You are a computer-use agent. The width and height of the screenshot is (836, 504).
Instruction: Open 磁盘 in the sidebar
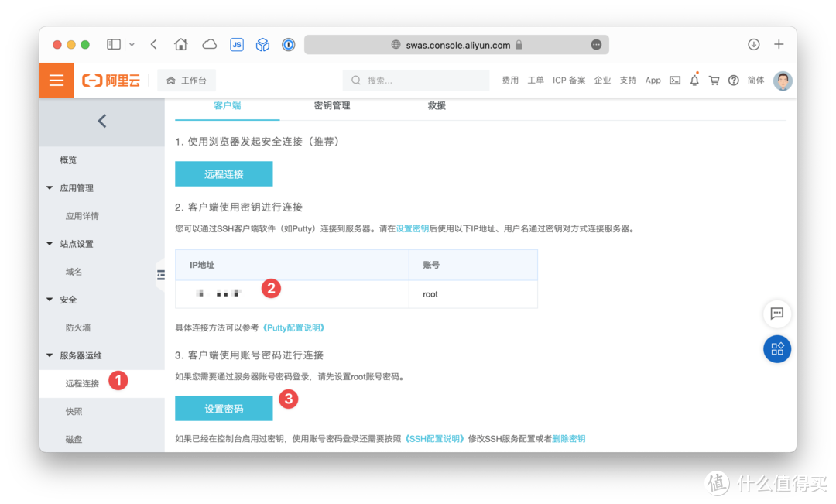(74, 440)
